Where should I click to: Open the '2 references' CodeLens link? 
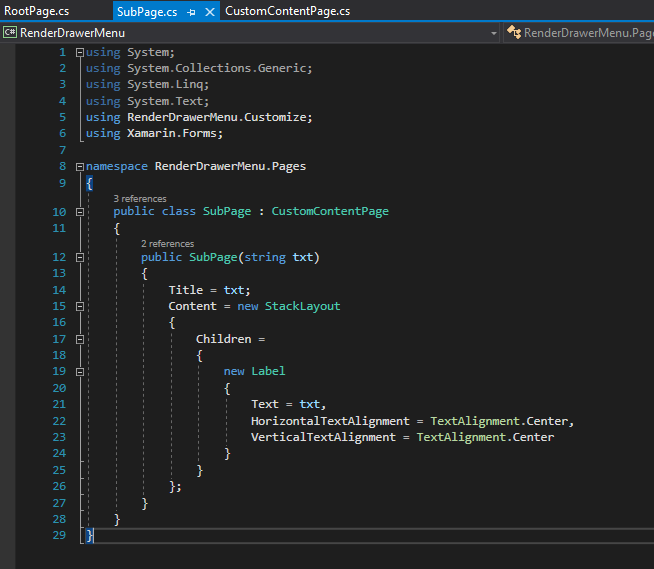[x=167, y=244]
